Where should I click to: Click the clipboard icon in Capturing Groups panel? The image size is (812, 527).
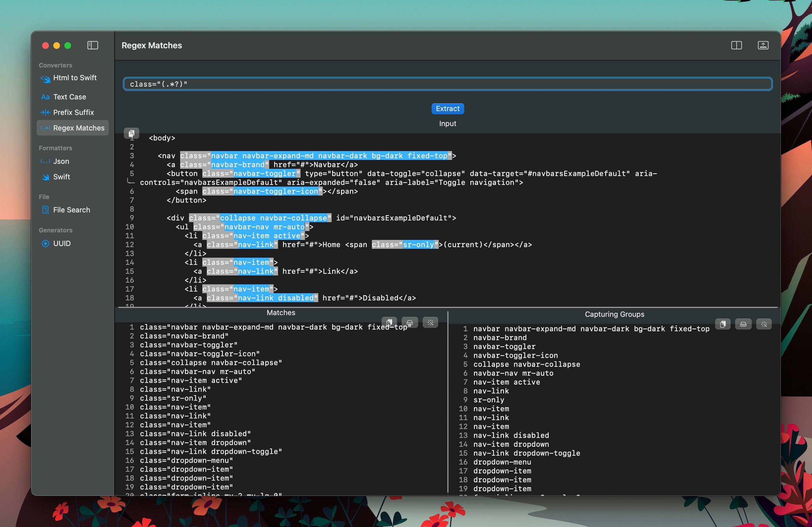tap(723, 324)
